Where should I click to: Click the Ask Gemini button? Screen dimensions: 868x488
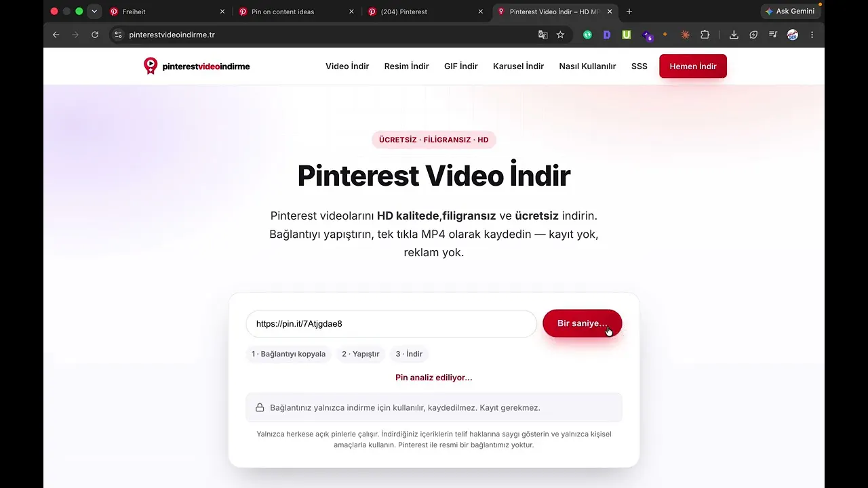click(x=790, y=12)
